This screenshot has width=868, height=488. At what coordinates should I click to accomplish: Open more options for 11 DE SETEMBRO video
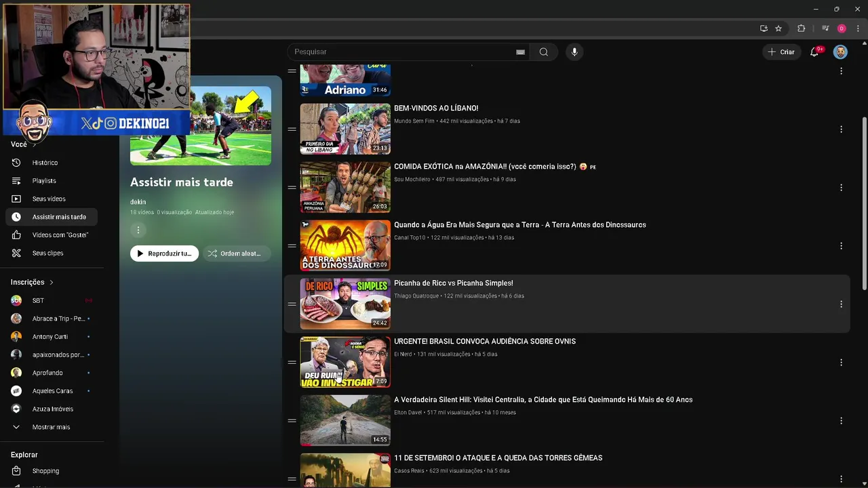[x=841, y=479]
